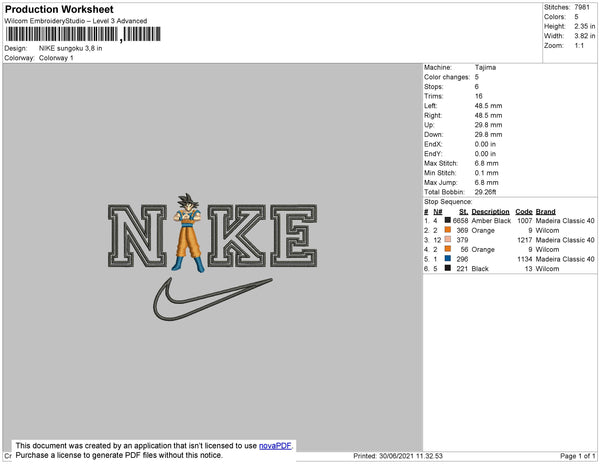Click the 'Stop Sequence:' heading
This screenshot has width=600, height=464.
tap(448, 201)
